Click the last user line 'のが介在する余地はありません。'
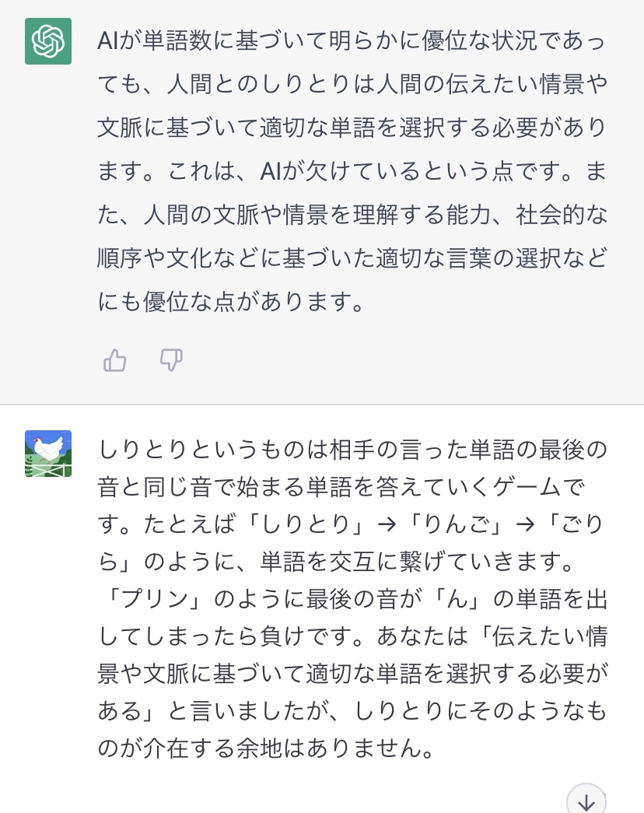The width and height of the screenshot is (644, 813). 264,748
